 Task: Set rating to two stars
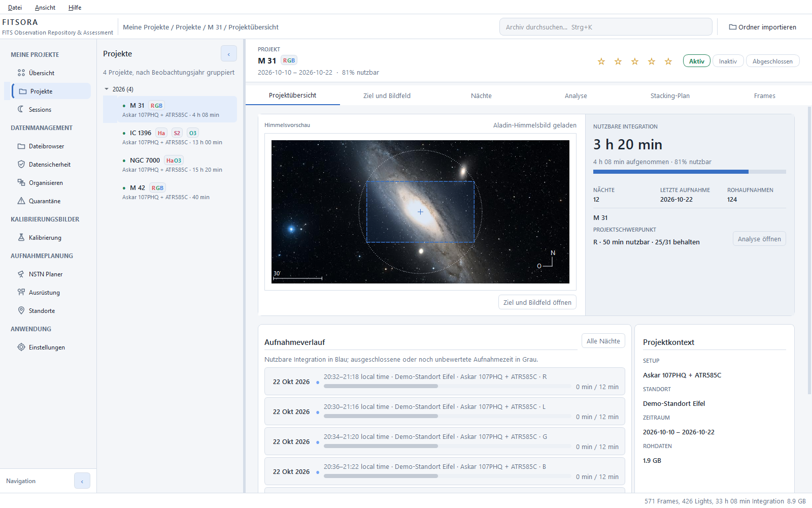pyautogui.click(x=618, y=61)
